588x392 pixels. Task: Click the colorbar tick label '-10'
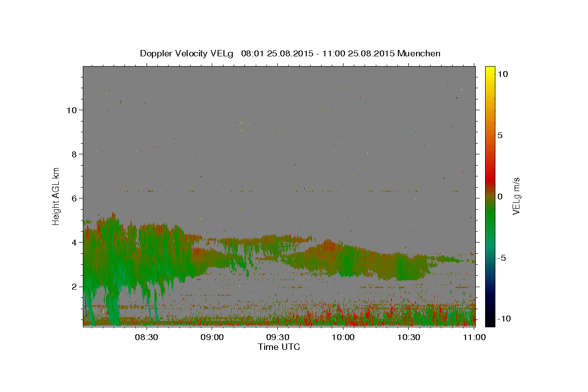(x=504, y=319)
